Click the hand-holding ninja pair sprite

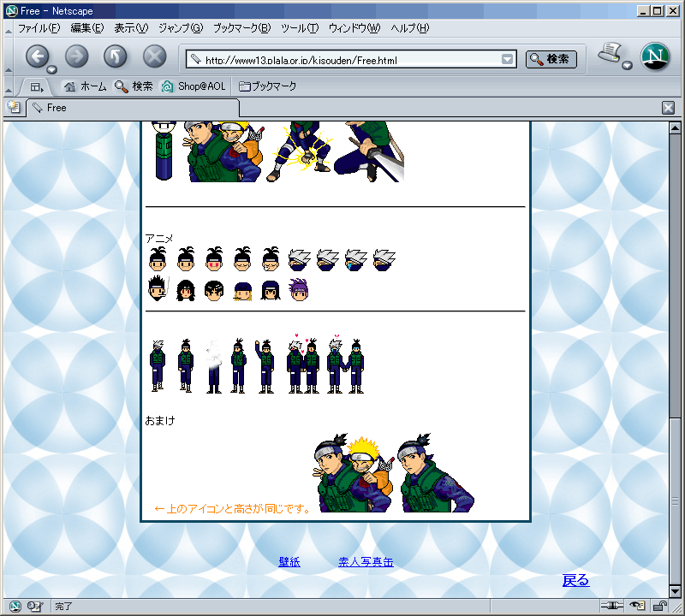[x=345, y=364]
